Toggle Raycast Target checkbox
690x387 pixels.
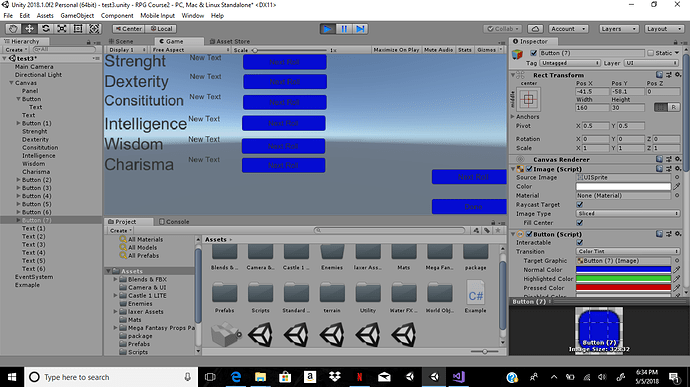(580, 205)
